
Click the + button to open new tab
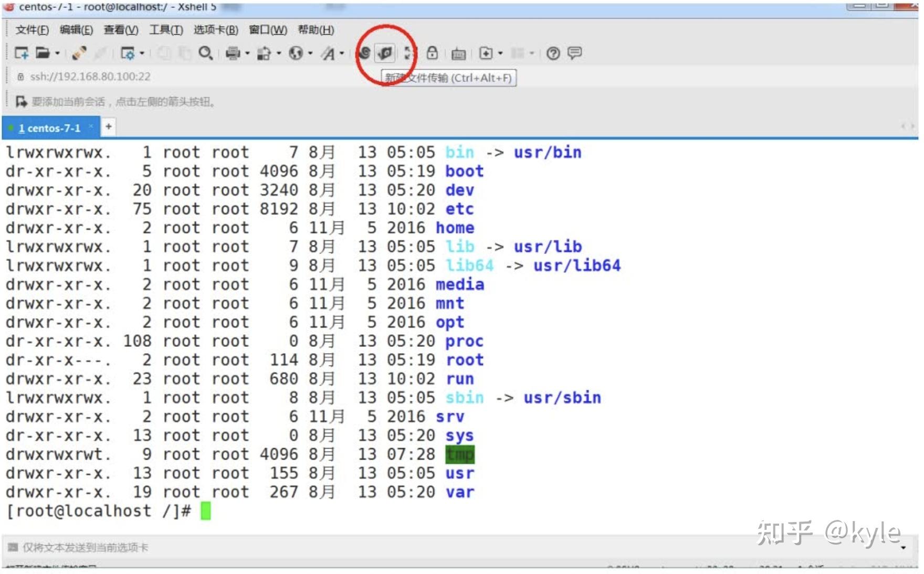(x=108, y=127)
